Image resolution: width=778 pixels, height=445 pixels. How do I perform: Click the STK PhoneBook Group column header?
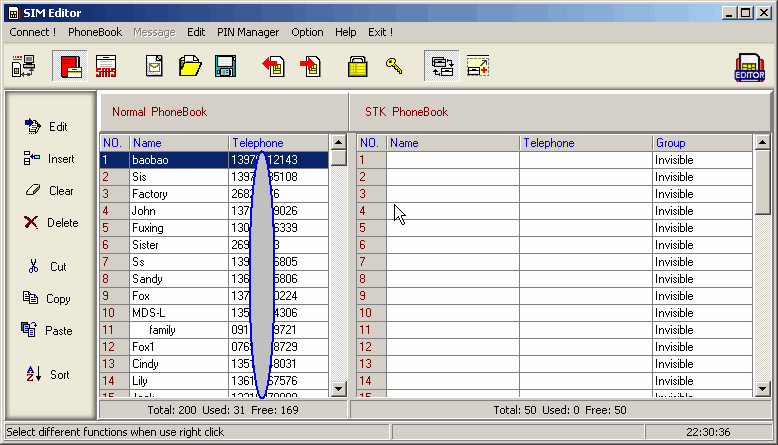click(x=702, y=143)
